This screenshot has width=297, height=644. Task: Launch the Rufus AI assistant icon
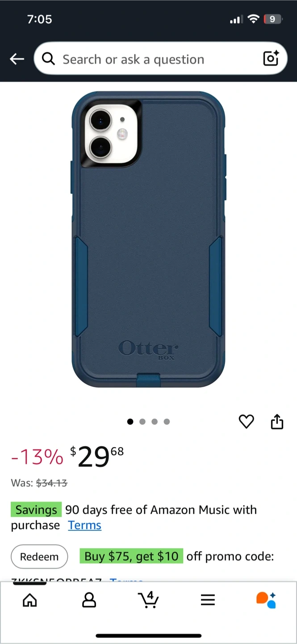point(266,600)
